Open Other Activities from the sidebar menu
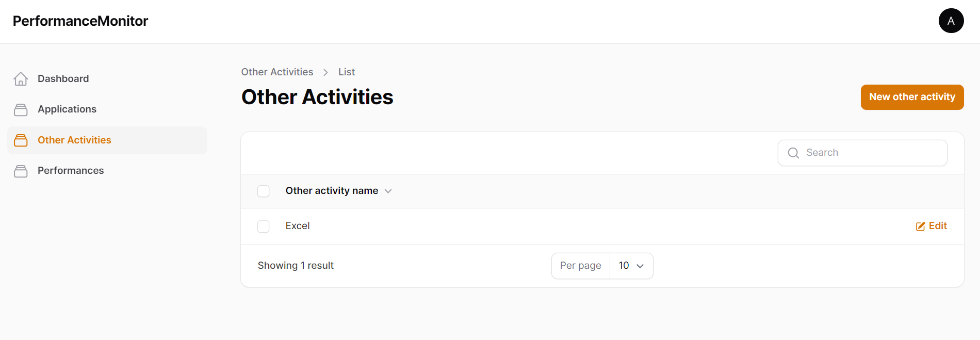Image resolution: width=980 pixels, height=340 pixels. click(74, 140)
